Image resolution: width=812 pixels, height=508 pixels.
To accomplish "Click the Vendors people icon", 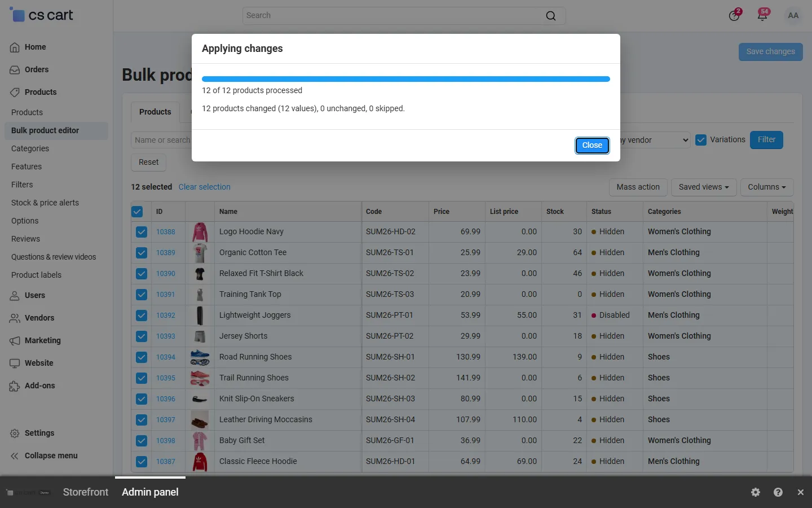I will [15, 318].
